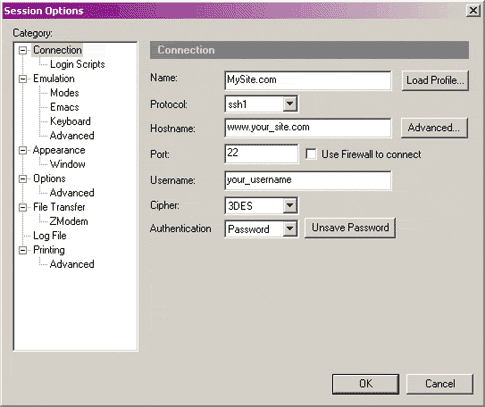Click the Load Profile button
The width and height of the screenshot is (485, 407).
click(x=435, y=80)
